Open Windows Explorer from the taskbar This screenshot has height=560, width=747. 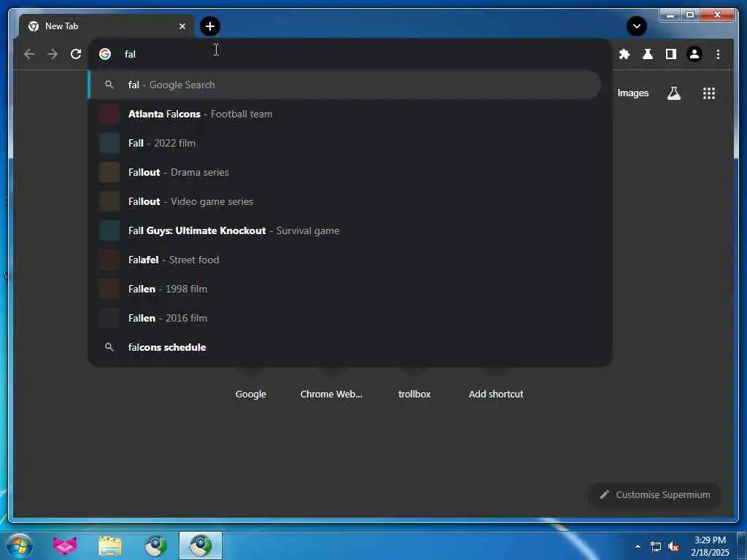pos(110,545)
